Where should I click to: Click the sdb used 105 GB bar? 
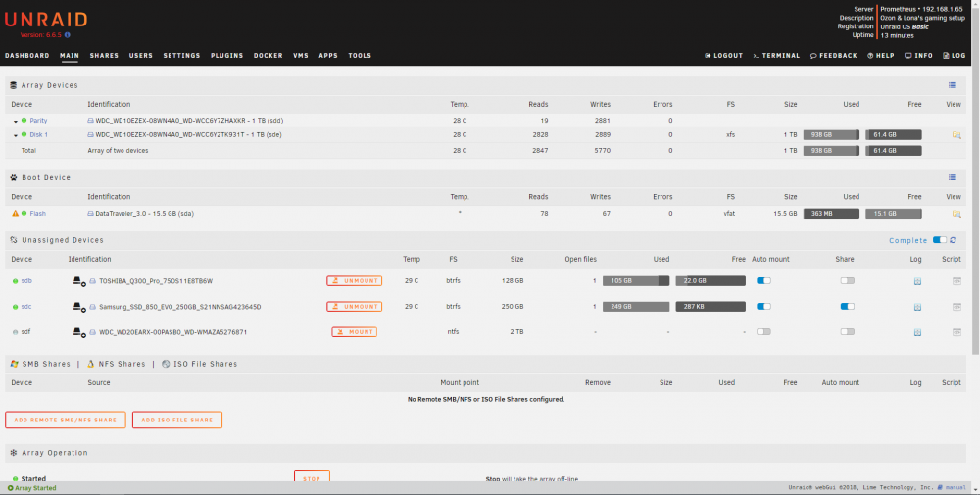point(636,281)
